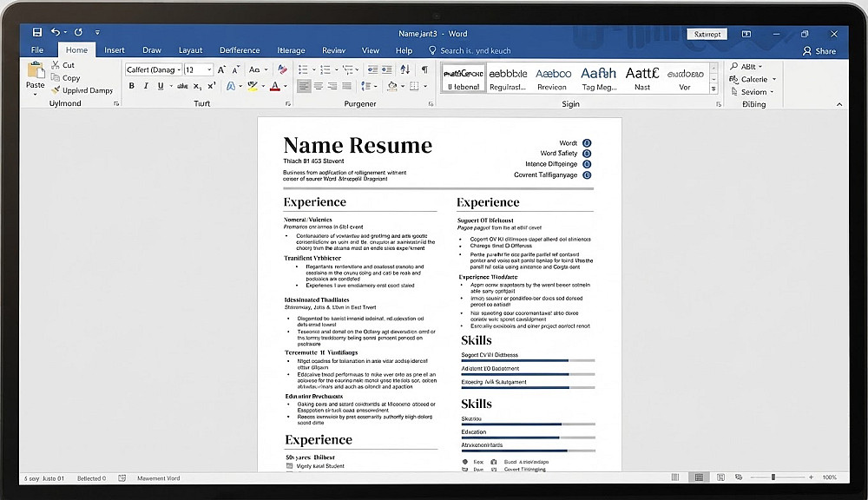Click the bulleted list icon
The image size is (868, 500).
click(x=303, y=69)
